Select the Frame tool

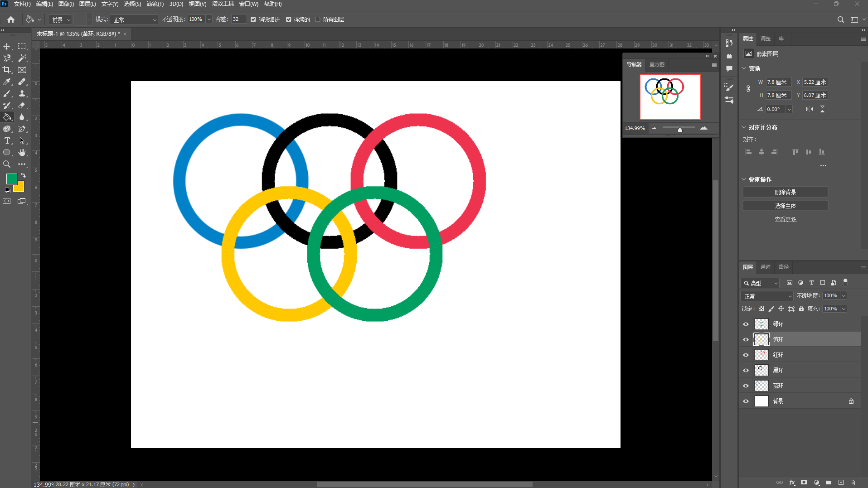22,70
